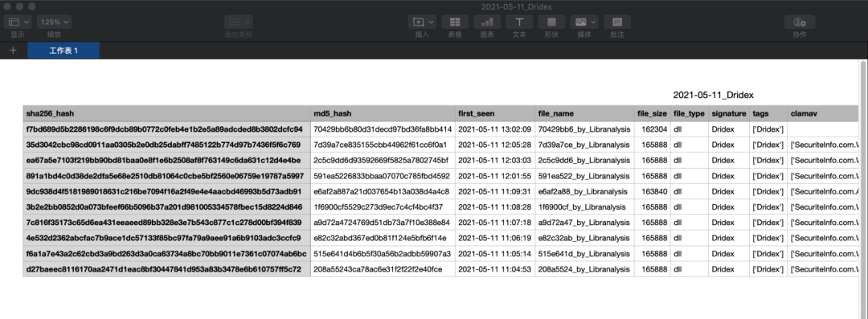Add a new sheet with plus button
868x319 pixels.
tap(14, 51)
